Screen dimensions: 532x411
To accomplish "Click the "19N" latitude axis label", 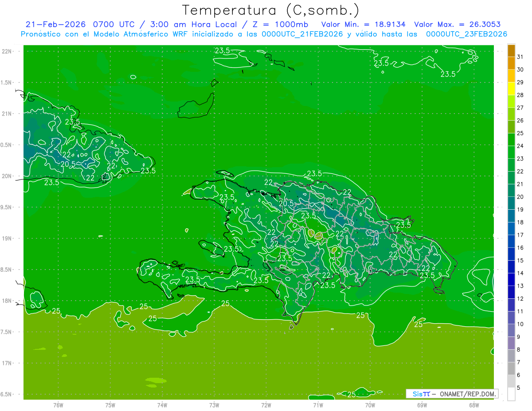I will tap(7, 239).
